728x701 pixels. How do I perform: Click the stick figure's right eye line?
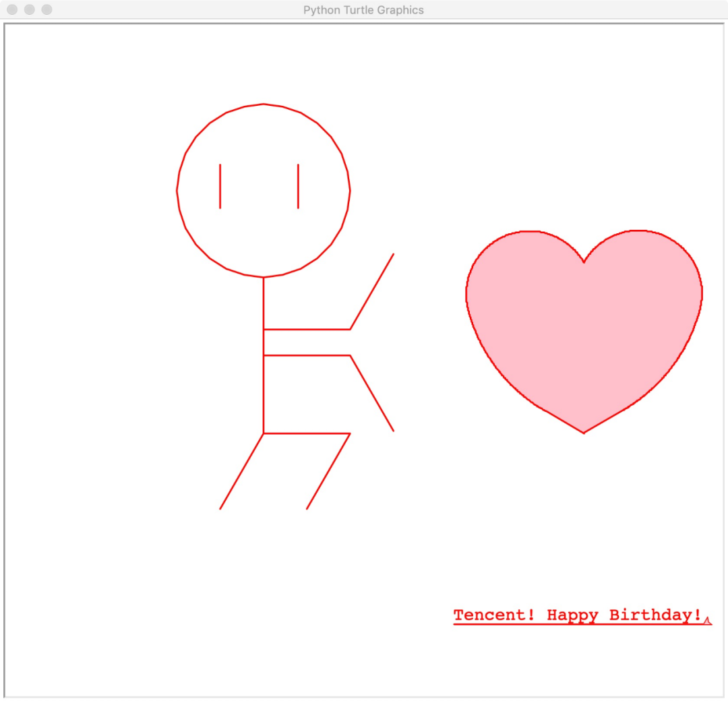298,186
